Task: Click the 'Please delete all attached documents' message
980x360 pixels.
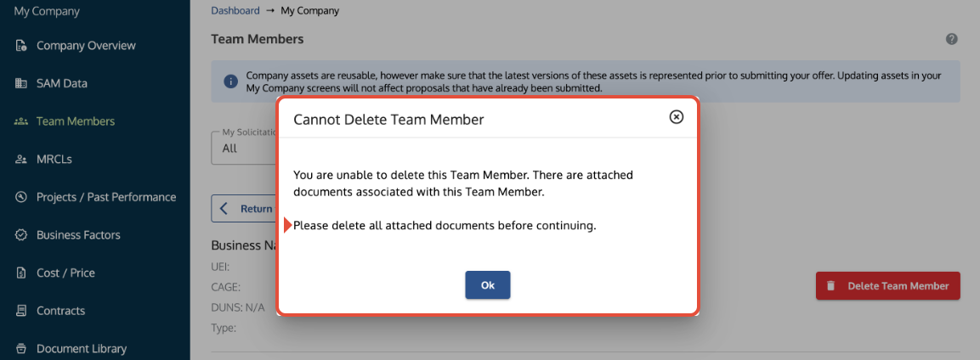Action: 445,226
